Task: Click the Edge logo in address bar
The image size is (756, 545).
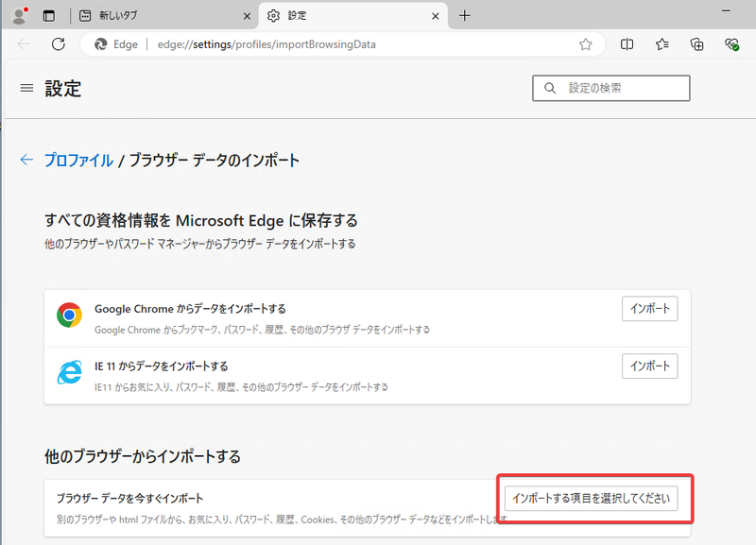Action: (100, 44)
